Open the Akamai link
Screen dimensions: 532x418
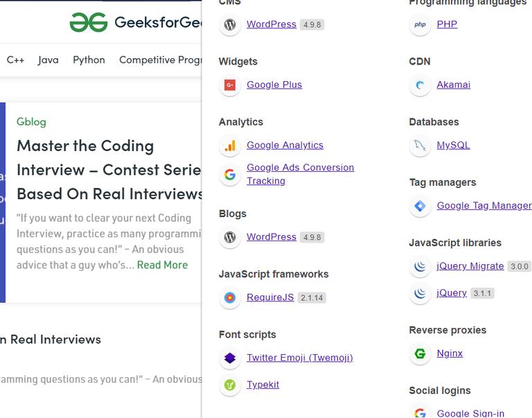coord(454,85)
